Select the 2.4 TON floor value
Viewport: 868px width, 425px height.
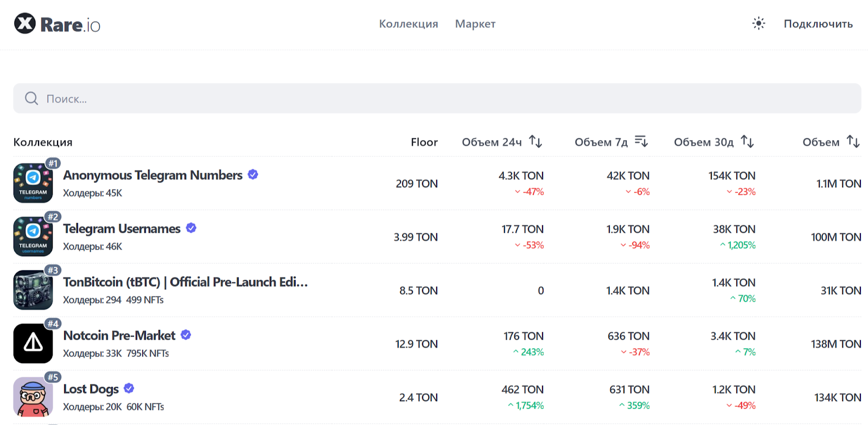(418, 397)
